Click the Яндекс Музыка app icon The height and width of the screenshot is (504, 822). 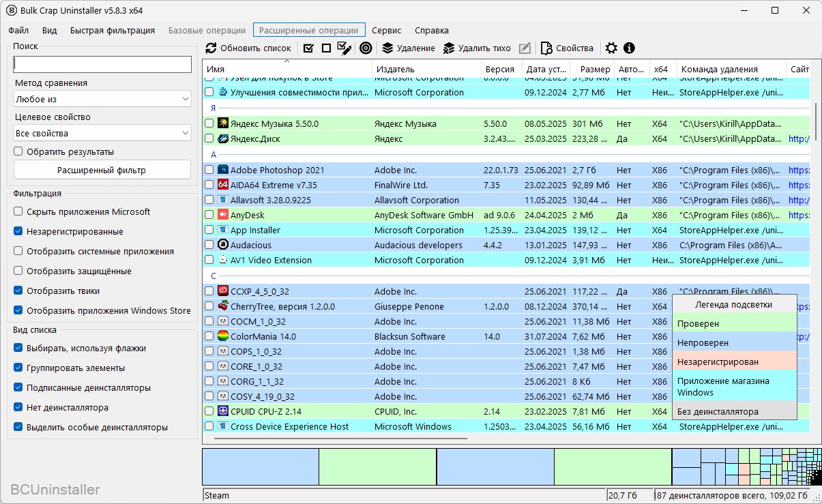[x=222, y=123]
